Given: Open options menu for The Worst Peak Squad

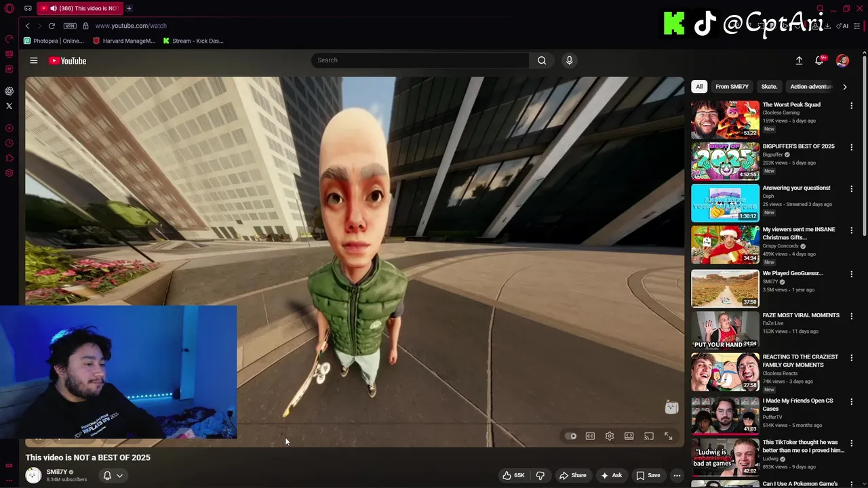Looking at the screenshot, I should click(851, 106).
